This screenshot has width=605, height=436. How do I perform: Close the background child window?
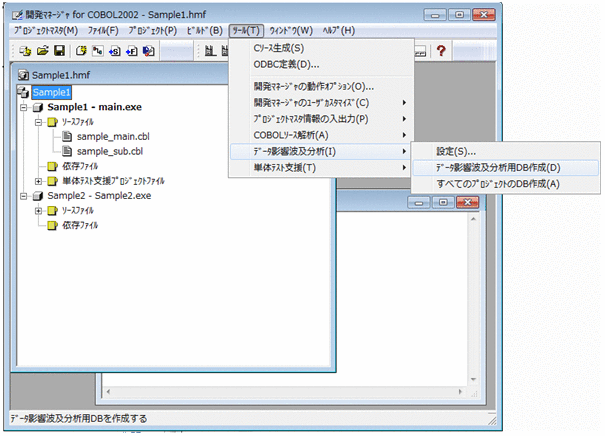tap(467, 203)
